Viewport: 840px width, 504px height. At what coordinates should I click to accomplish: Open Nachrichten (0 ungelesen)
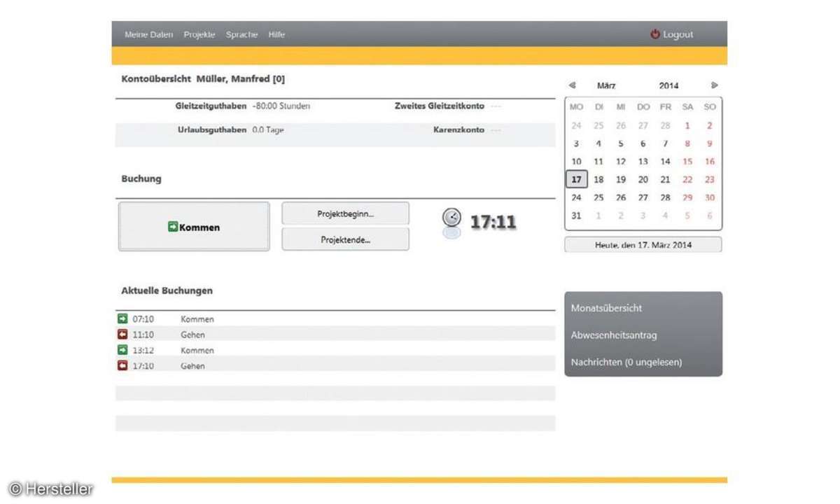(626, 362)
